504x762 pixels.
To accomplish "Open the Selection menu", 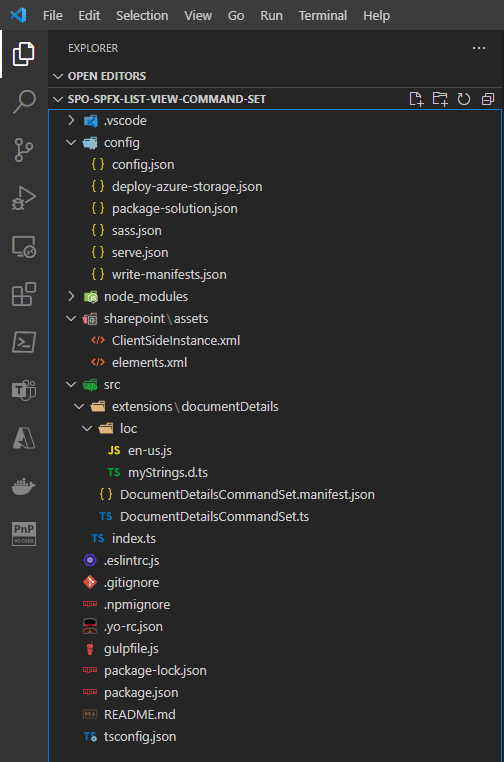I will tap(142, 16).
